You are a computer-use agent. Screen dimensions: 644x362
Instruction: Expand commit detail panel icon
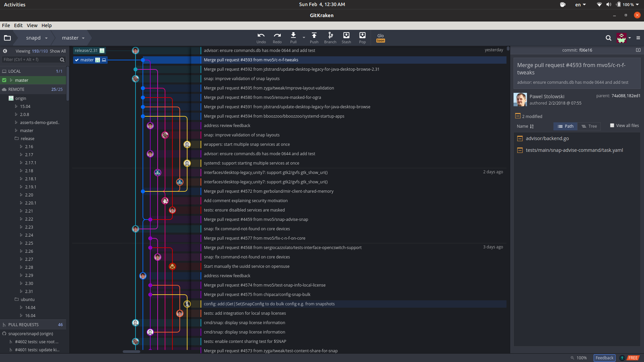[x=638, y=50]
